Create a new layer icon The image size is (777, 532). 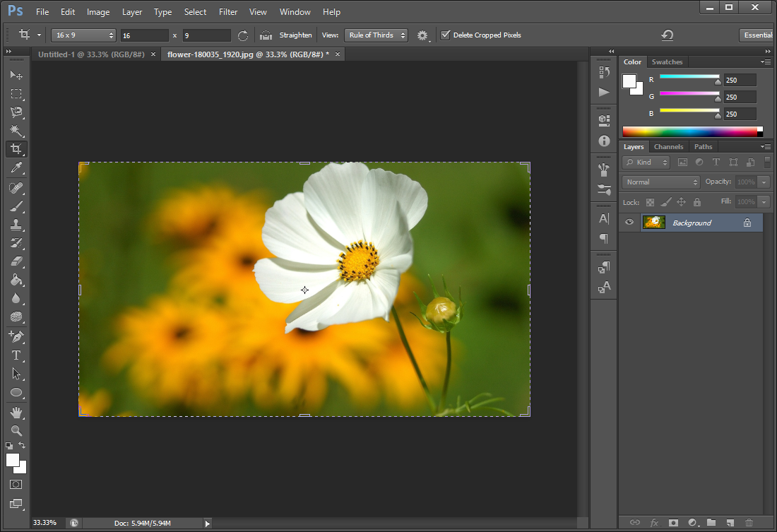click(730, 522)
